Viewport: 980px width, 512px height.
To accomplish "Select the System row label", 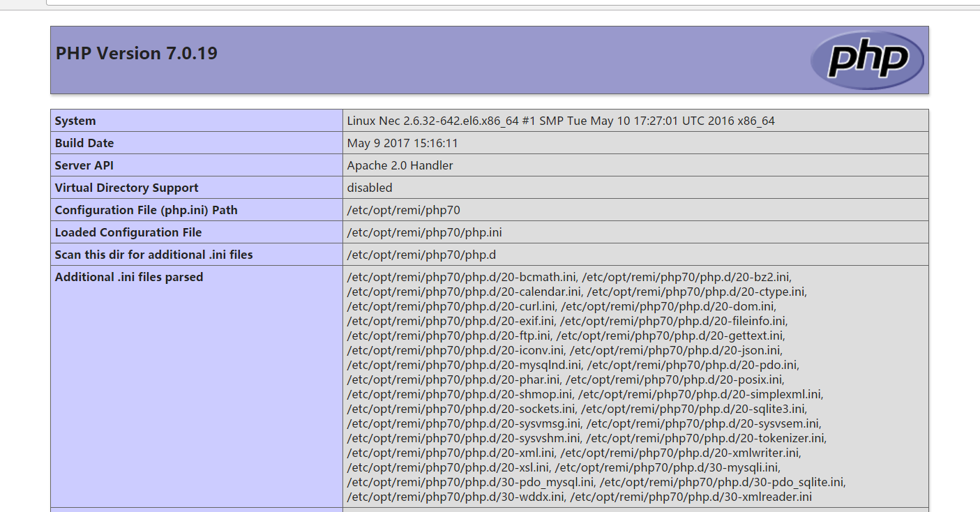I will click(75, 121).
